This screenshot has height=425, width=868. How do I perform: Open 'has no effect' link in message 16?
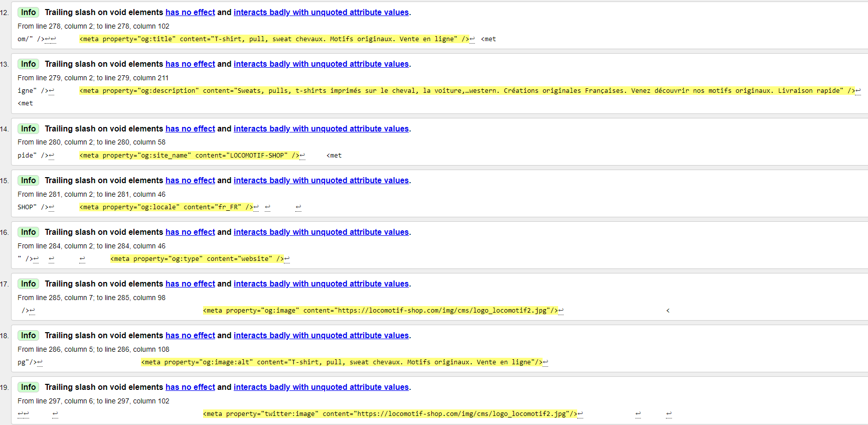[x=190, y=232]
